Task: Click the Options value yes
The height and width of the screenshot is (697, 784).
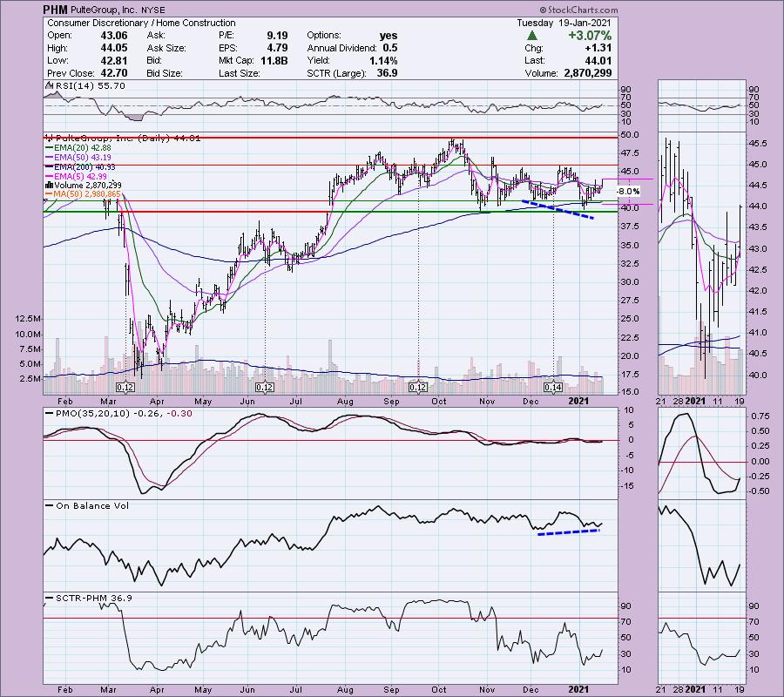Action: [389, 36]
